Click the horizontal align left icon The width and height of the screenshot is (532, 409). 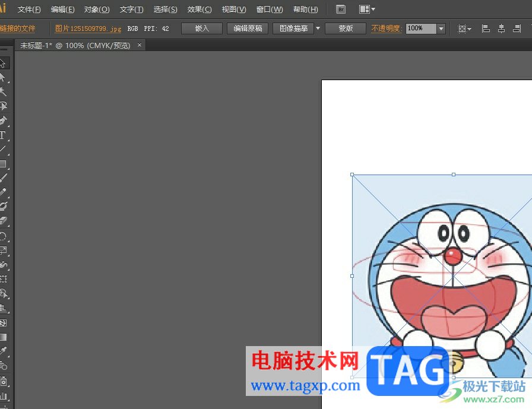[486, 28]
